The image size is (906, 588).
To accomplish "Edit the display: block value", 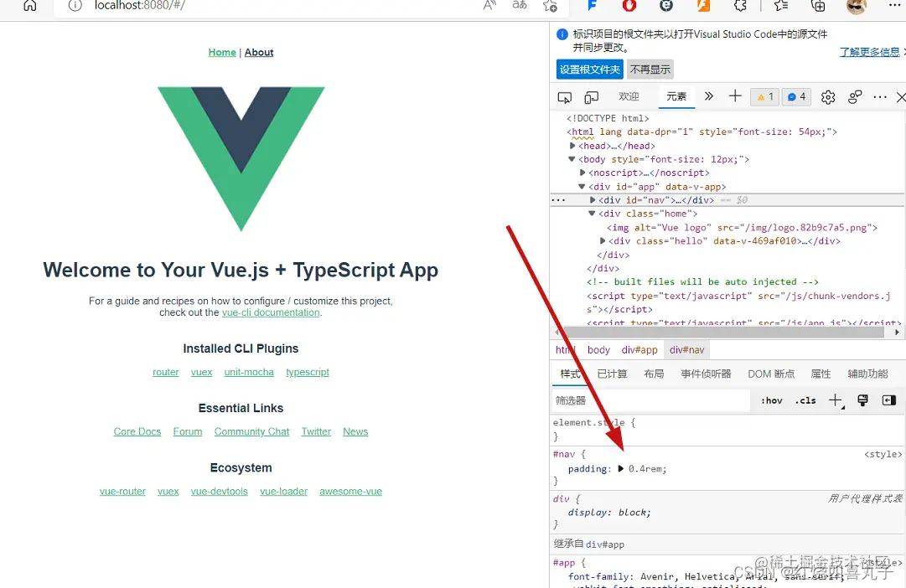I will [x=632, y=513].
